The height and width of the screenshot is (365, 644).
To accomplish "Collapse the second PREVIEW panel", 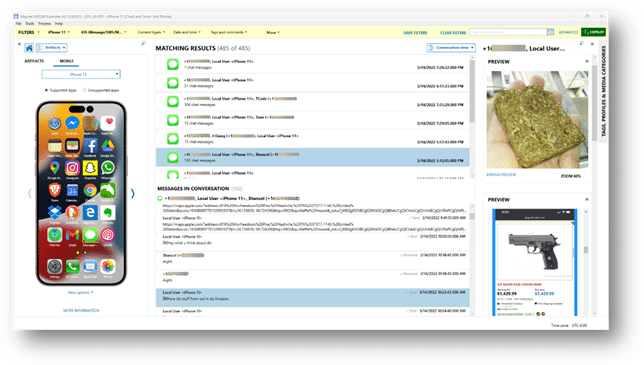I will pyautogui.click(x=586, y=199).
